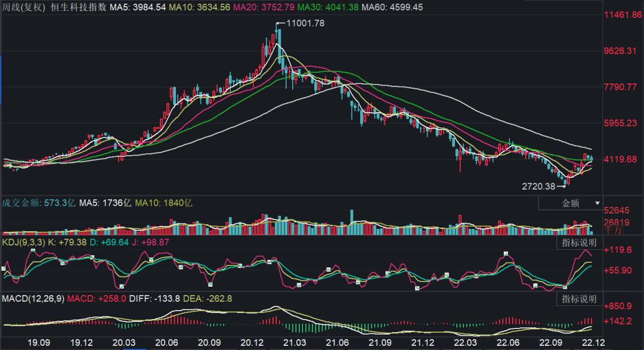
Task: Click the 22.03 date axis label
Action: [x=466, y=343]
